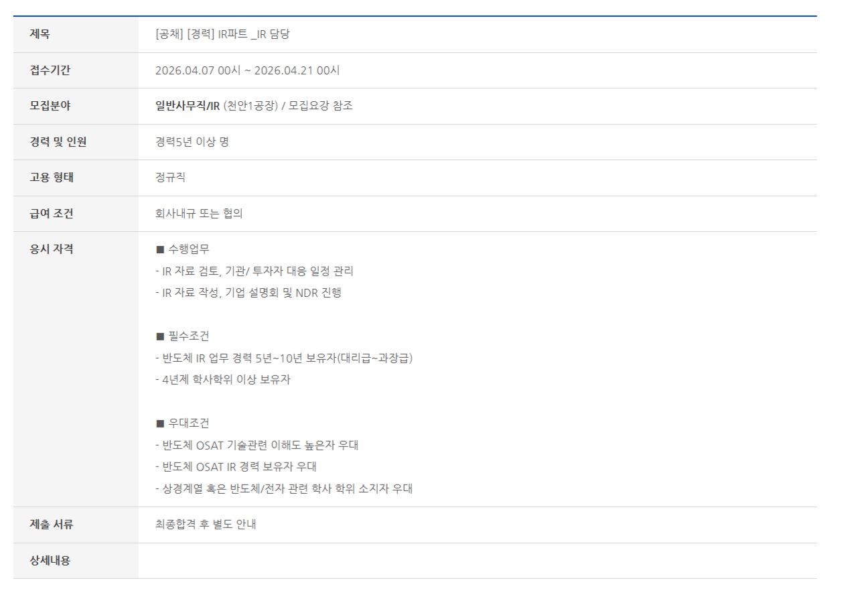Viewport: 868px width, 595px height.
Task: Click the job title '[공채] [경력] IR파트 _IR 담당'
Action: tap(222, 34)
